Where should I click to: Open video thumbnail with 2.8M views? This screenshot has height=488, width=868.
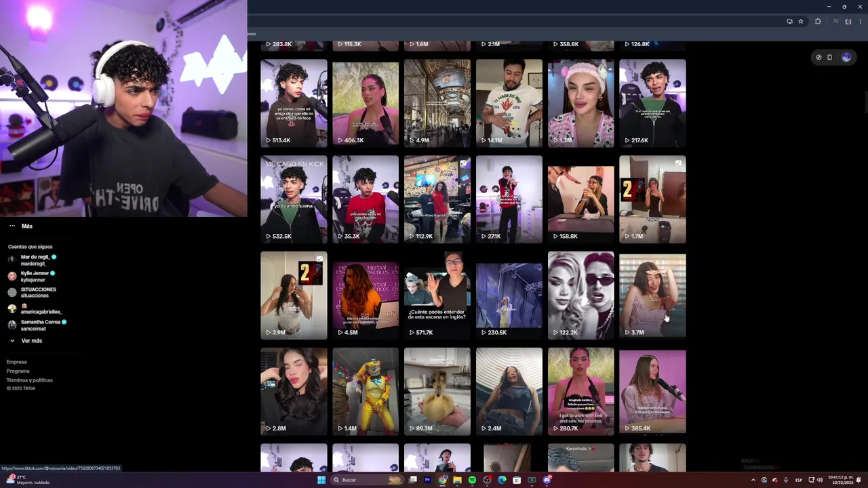pos(294,392)
